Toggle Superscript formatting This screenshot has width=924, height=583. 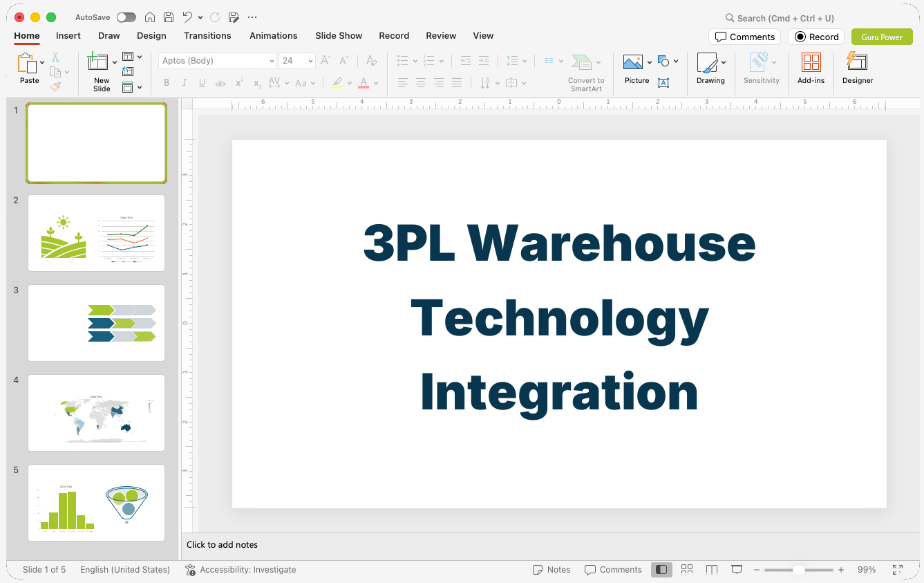pyautogui.click(x=239, y=83)
